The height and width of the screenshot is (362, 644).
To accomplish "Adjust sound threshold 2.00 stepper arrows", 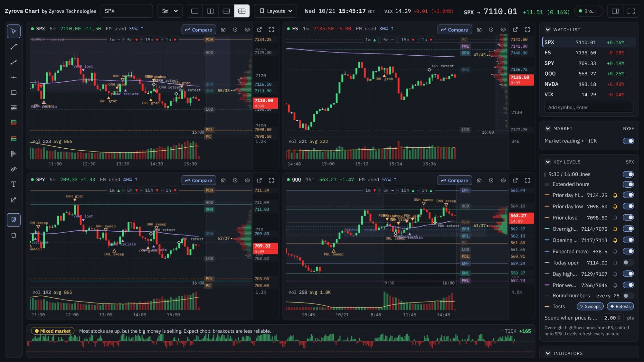I will pos(619,318).
